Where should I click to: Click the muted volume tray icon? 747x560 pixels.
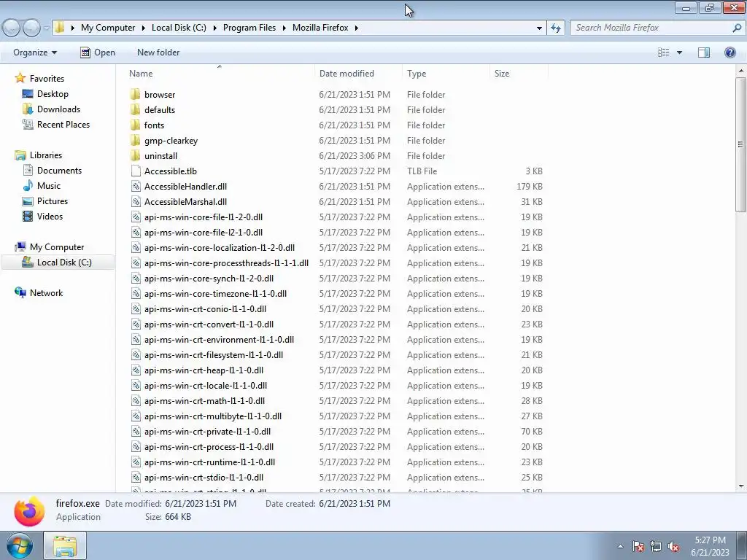[673, 546]
